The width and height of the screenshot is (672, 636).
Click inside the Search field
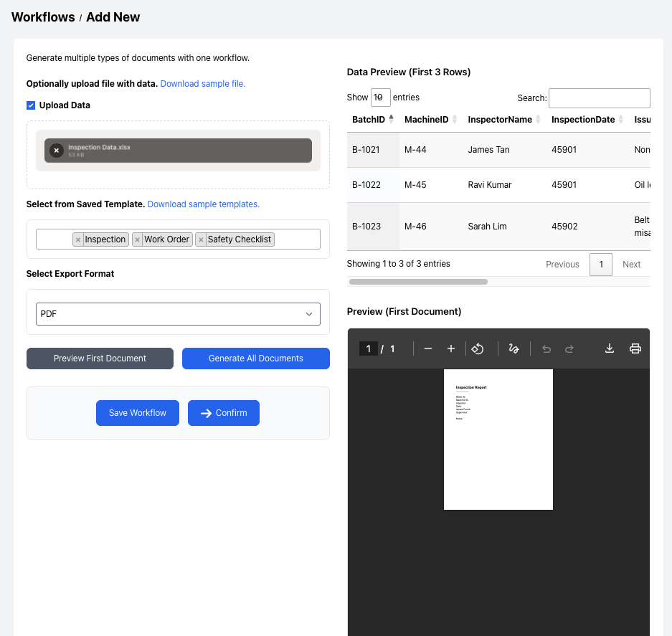coord(599,98)
